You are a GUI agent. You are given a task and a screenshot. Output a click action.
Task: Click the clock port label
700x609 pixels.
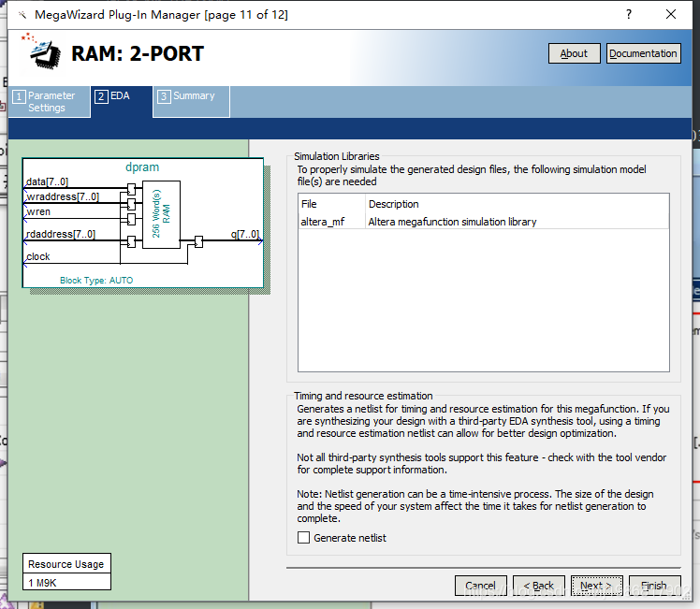tap(38, 256)
